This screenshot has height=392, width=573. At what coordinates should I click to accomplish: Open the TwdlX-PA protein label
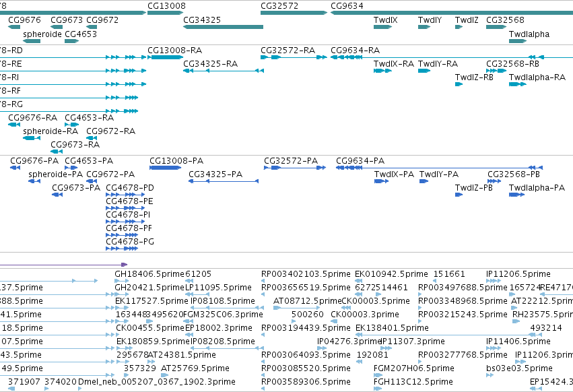[x=395, y=174]
